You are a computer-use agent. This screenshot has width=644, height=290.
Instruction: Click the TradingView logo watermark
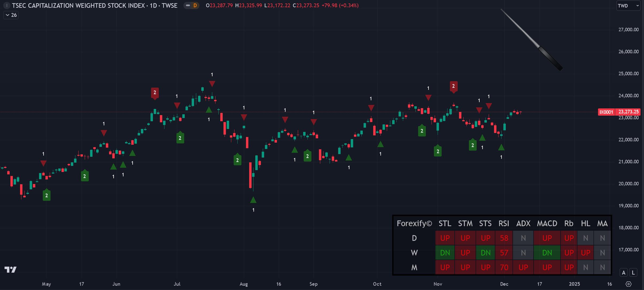pyautogui.click(x=11, y=270)
